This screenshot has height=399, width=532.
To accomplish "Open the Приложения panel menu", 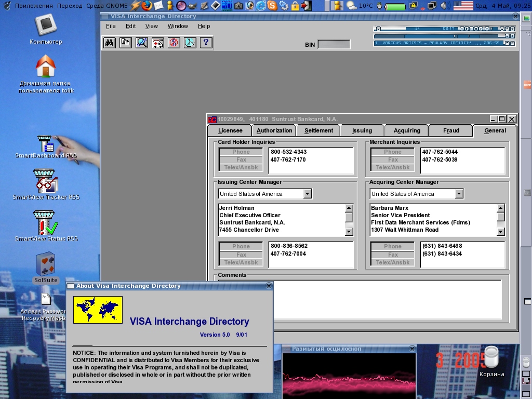I will pos(34,6).
